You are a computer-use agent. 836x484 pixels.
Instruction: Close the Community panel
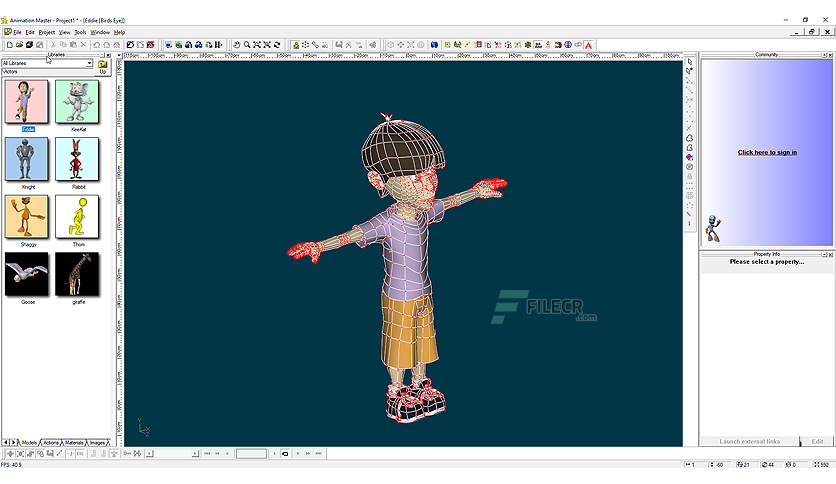click(831, 55)
